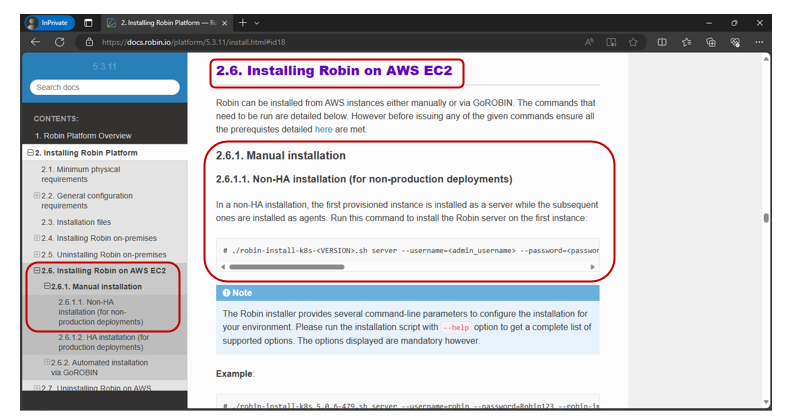Image resolution: width=787 pixels, height=420 pixels.
Task: Open the tab actions menu icon
Action: 88,23
